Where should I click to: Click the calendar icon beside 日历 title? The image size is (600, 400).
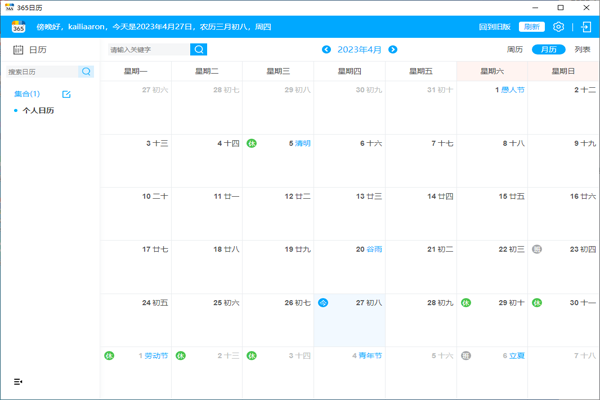point(18,49)
